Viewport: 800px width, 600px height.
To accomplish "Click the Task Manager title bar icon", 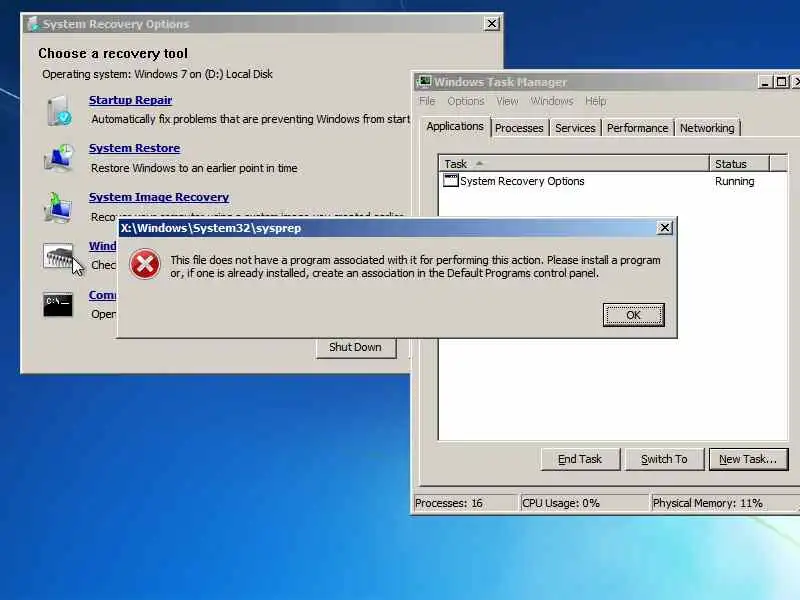I will tap(423, 82).
